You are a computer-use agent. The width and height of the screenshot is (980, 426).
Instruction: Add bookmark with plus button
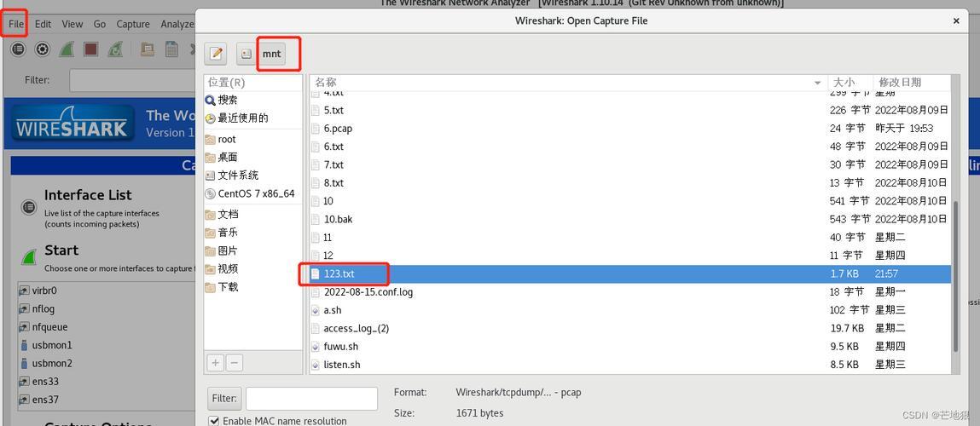(216, 362)
